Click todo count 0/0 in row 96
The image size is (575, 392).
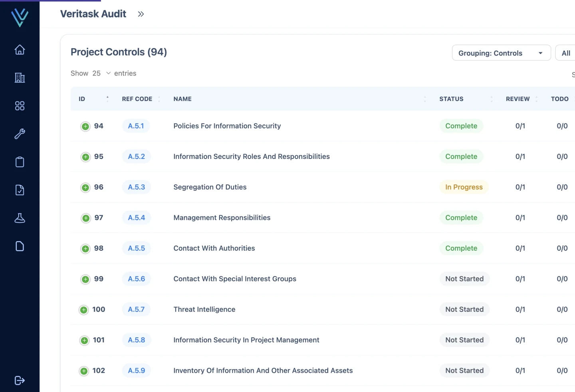tap(562, 187)
